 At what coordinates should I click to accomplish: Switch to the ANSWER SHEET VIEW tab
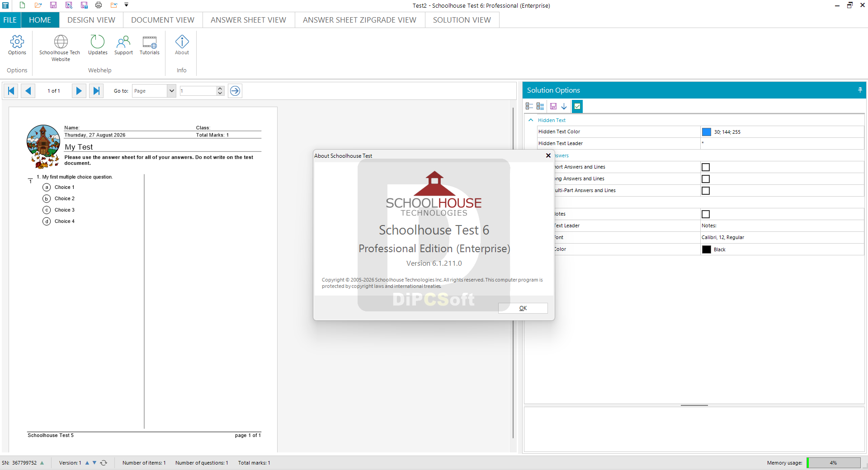pyautogui.click(x=248, y=20)
